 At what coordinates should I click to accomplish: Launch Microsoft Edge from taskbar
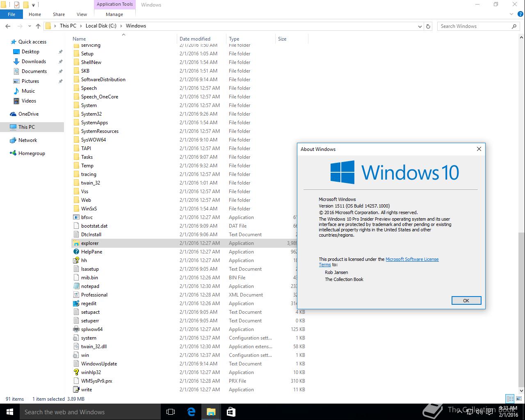coord(191,412)
